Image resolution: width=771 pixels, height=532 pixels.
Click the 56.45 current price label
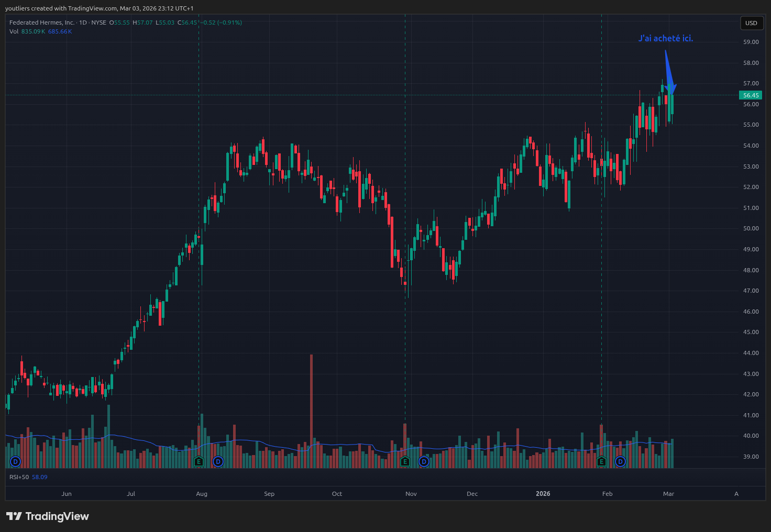pyautogui.click(x=751, y=95)
